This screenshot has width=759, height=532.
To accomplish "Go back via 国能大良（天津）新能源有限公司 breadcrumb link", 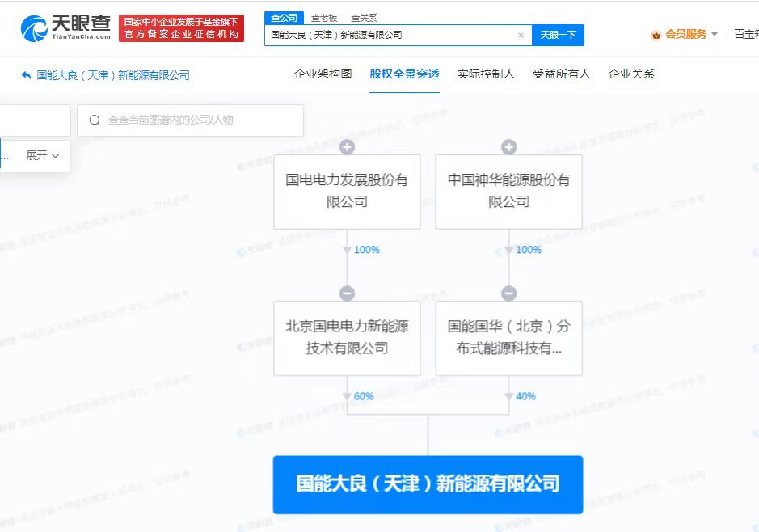I will [x=113, y=75].
